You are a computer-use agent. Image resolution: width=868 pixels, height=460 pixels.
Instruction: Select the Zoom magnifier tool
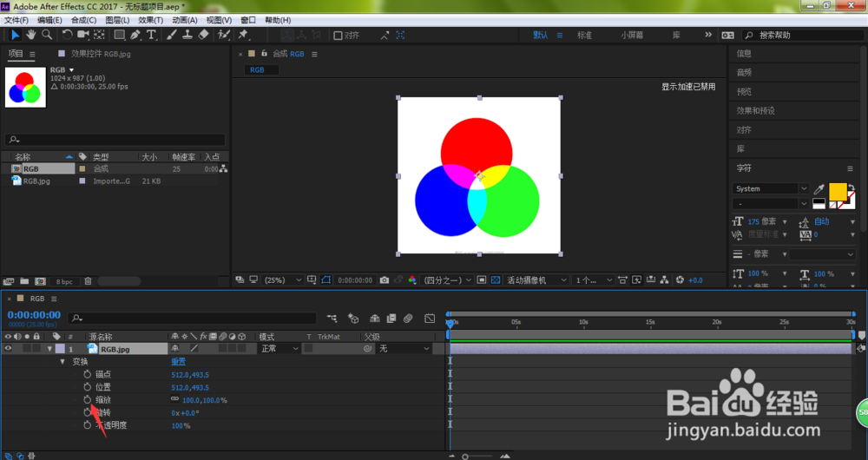point(47,35)
